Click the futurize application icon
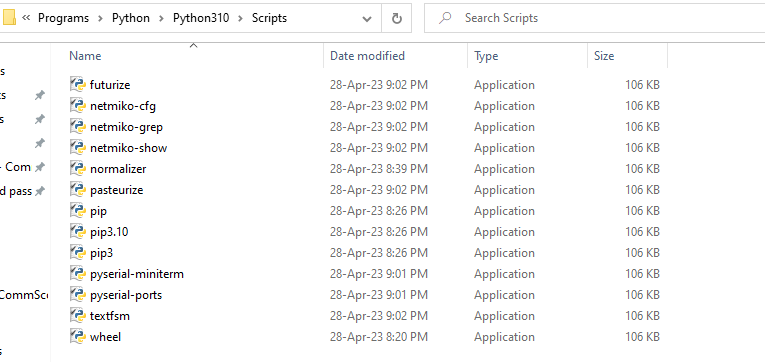This screenshot has height=362, width=765. pyautogui.click(x=78, y=84)
